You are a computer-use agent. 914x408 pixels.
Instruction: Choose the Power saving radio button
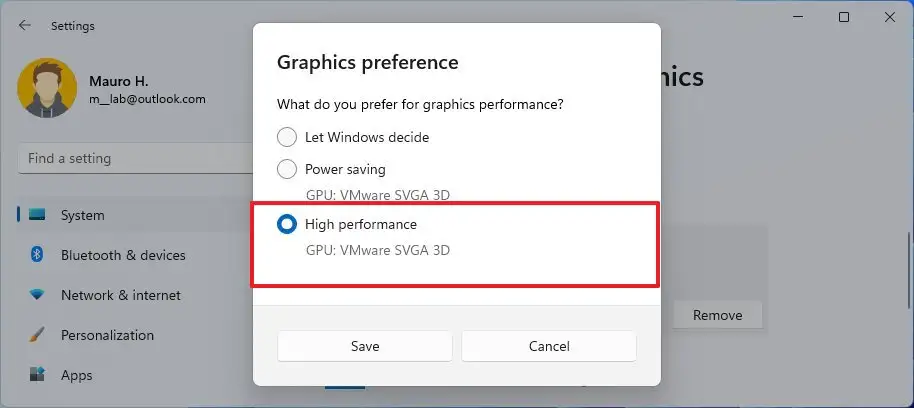287,170
